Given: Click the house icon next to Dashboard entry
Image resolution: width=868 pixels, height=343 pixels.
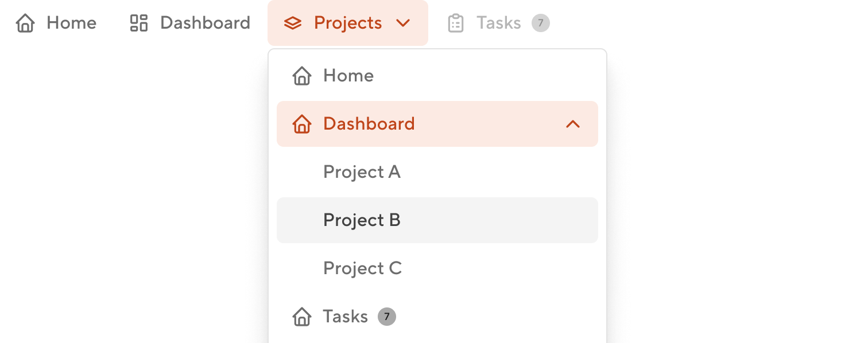Looking at the screenshot, I should coord(302,124).
